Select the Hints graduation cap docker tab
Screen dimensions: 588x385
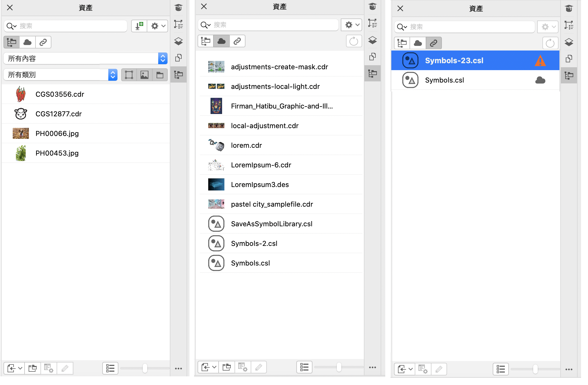point(178,8)
